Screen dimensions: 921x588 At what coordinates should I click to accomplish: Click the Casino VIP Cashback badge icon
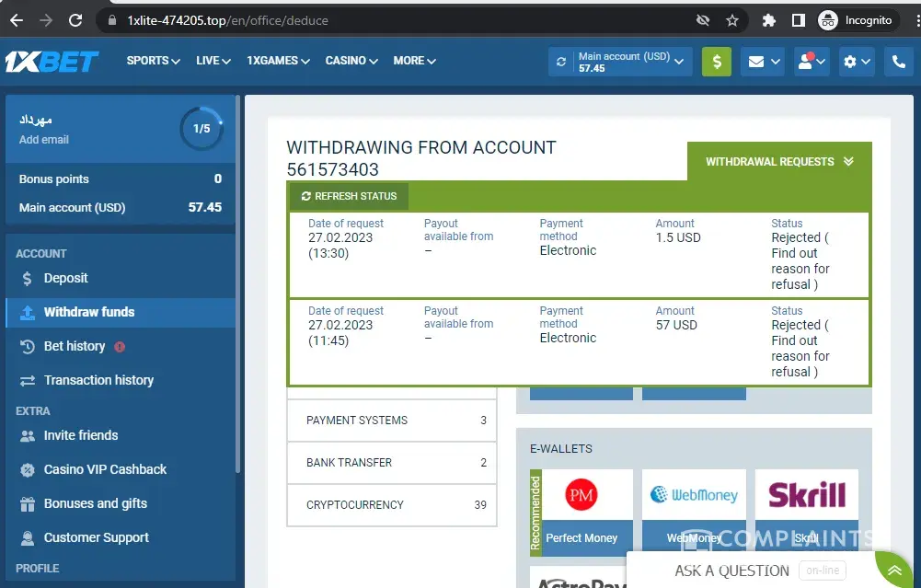(28, 470)
